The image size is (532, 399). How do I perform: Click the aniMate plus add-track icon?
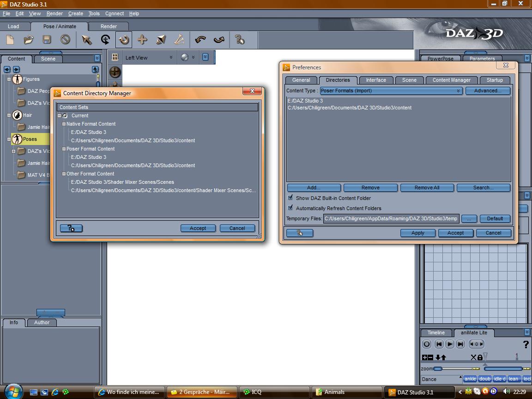point(424,357)
